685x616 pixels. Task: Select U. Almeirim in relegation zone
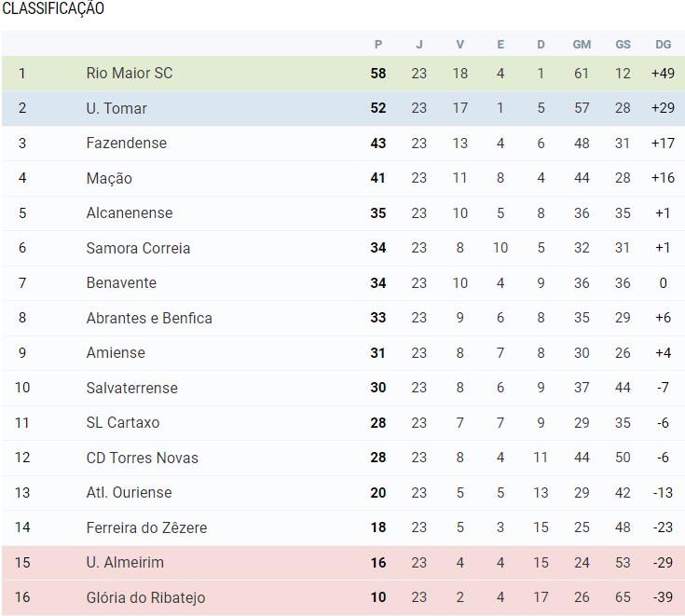coord(125,563)
